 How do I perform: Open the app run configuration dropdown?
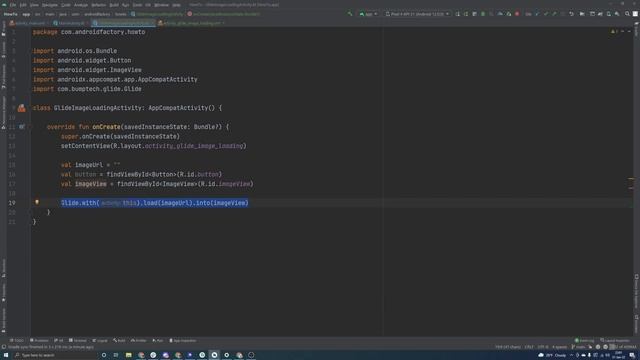[x=368, y=14]
